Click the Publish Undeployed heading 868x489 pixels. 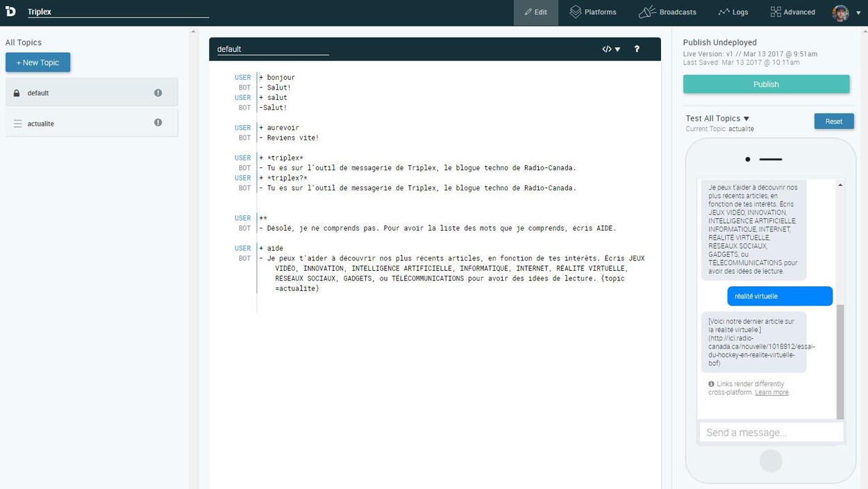(x=719, y=42)
